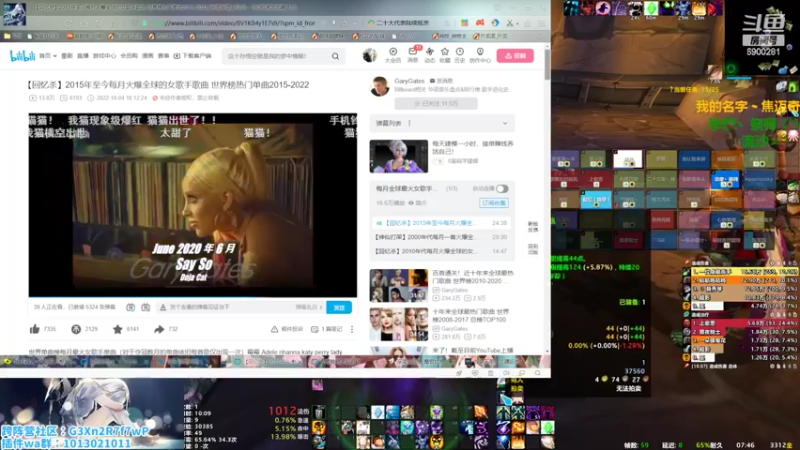This screenshot has height=450, width=800.
Task: Click 新版反馈 side feedback button
Action: point(533,227)
